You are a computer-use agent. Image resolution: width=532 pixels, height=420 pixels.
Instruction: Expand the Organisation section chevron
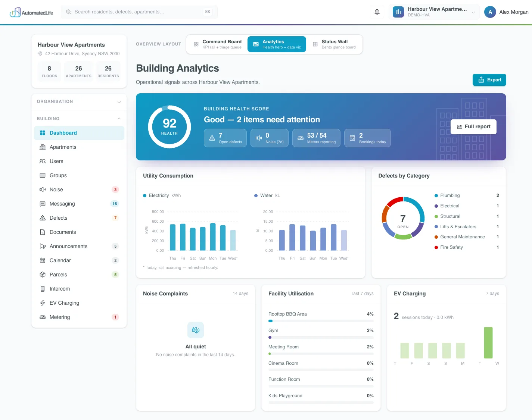[119, 102]
